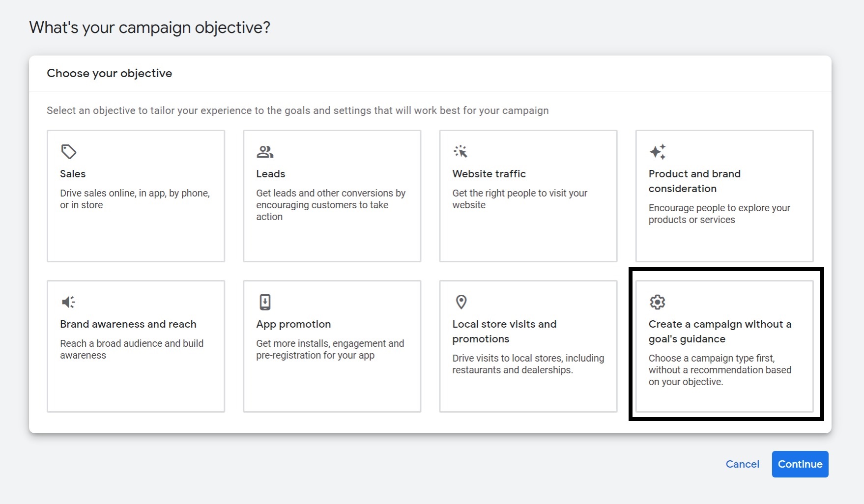The width and height of the screenshot is (864, 504).
Task: Click 'Drive sales online, in app' description text
Action: pos(135,199)
